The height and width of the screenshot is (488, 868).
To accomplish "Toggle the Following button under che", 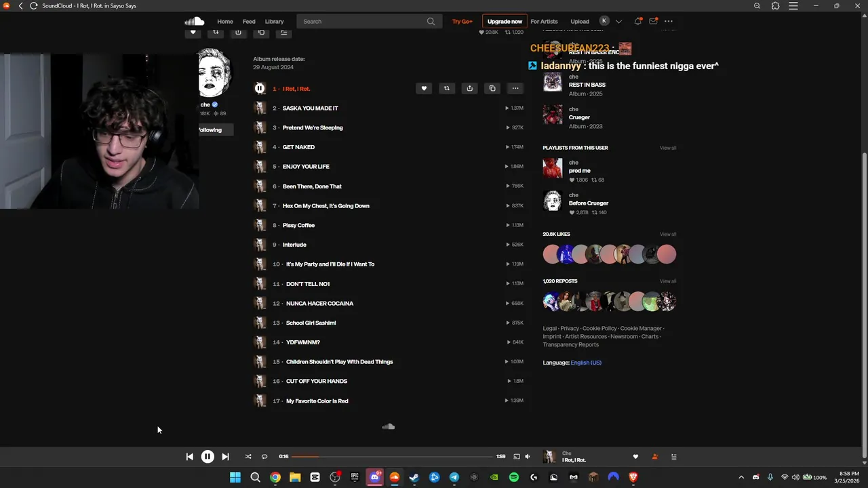I will tap(215, 129).
